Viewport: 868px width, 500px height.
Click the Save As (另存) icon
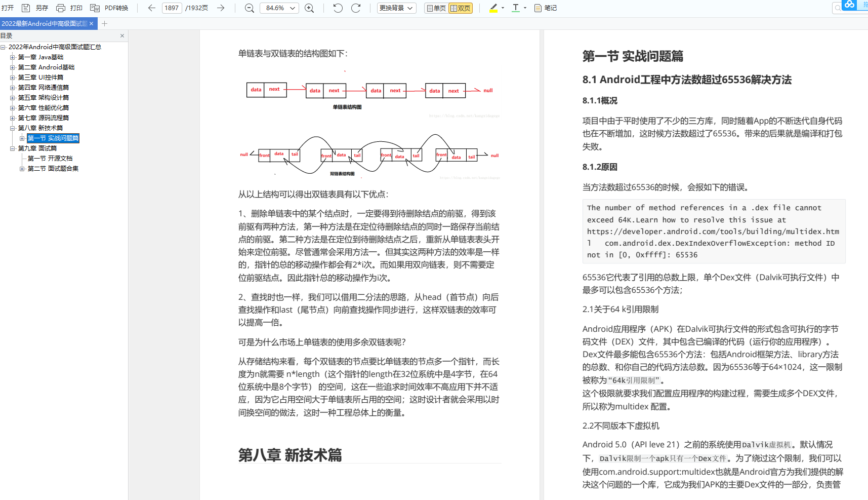pyautogui.click(x=26, y=8)
